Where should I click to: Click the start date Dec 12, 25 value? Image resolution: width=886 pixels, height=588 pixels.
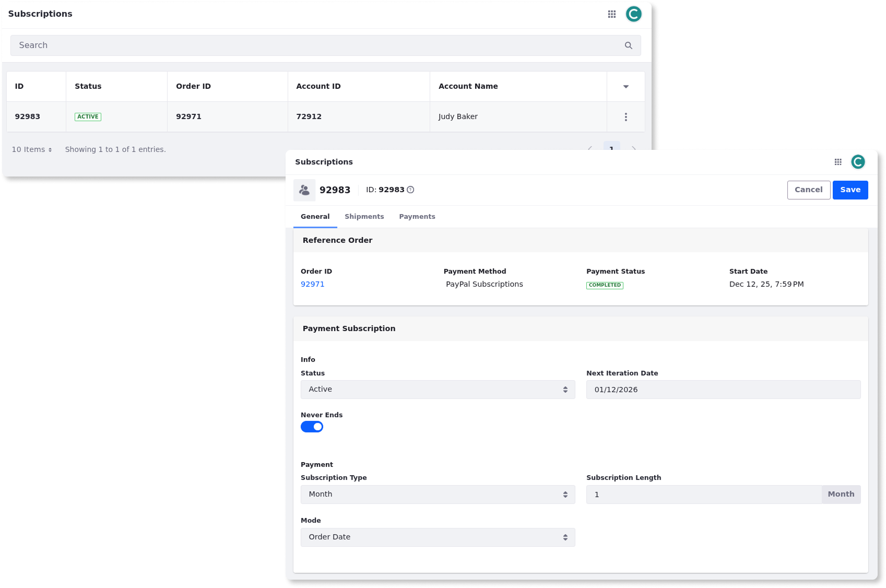tap(766, 284)
